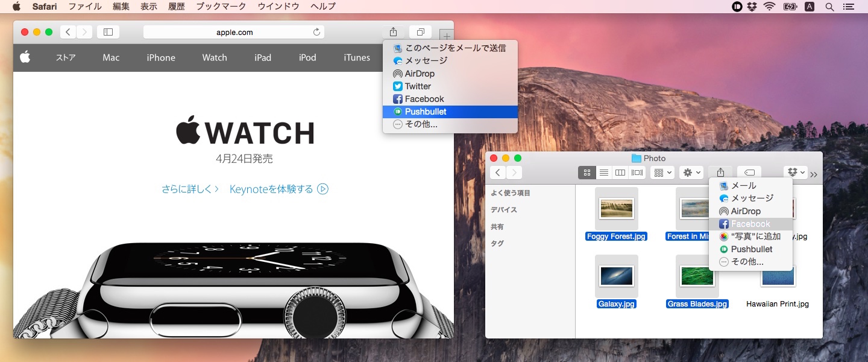Open the ストア link on apple.com
This screenshot has width=868, height=362.
coord(66,58)
